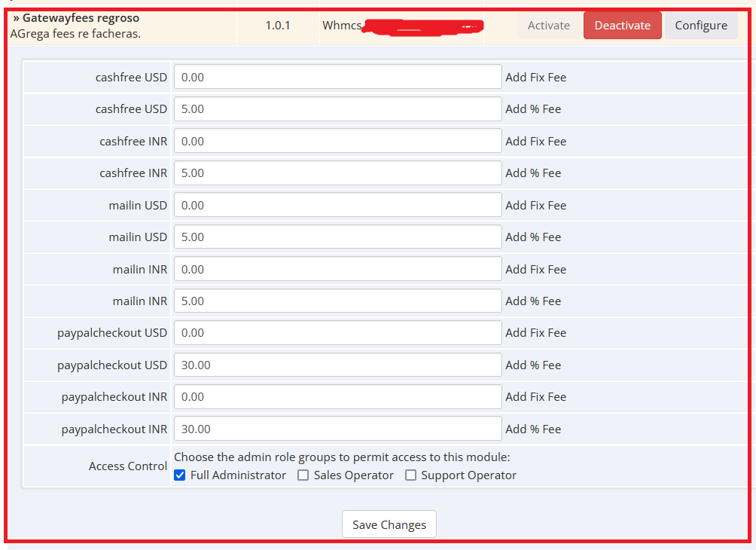Open the Configure button
This screenshot has height=550, width=756.
(x=700, y=26)
